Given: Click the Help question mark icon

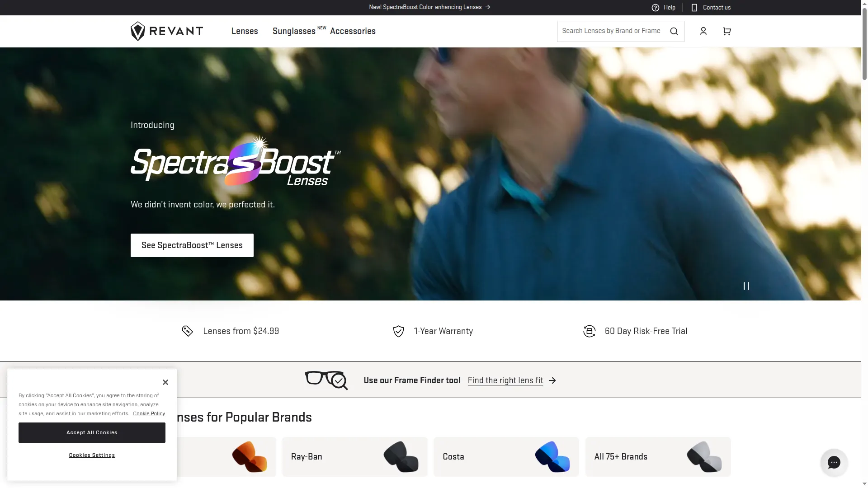Looking at the screenshot, I should click(656, 7).
